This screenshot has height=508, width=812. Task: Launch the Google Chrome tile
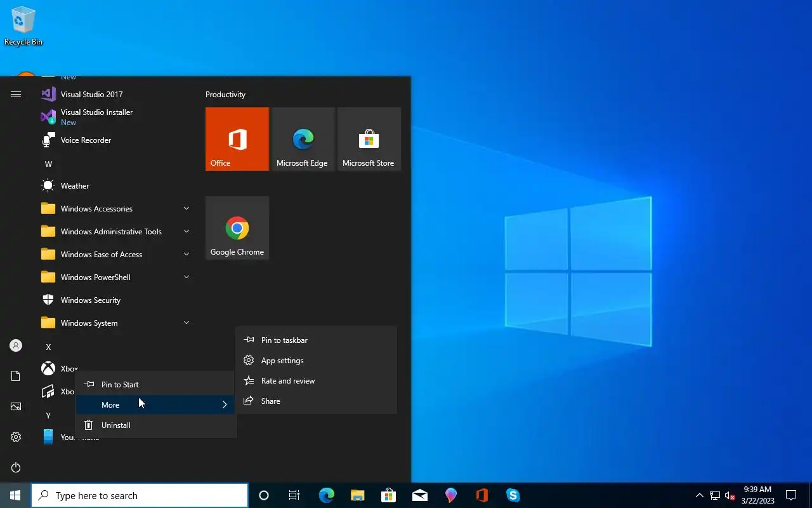tap(237, 228)
